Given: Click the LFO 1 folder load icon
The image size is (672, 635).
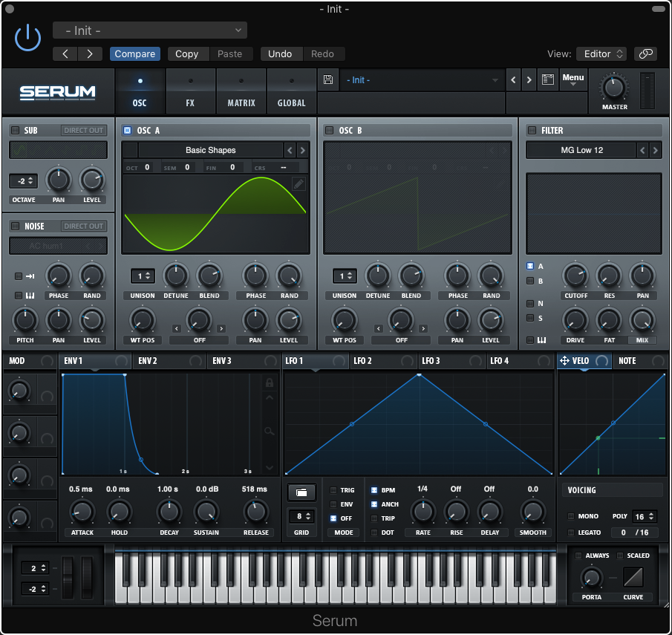Looking at the screenshot, I should click(301, 492).
